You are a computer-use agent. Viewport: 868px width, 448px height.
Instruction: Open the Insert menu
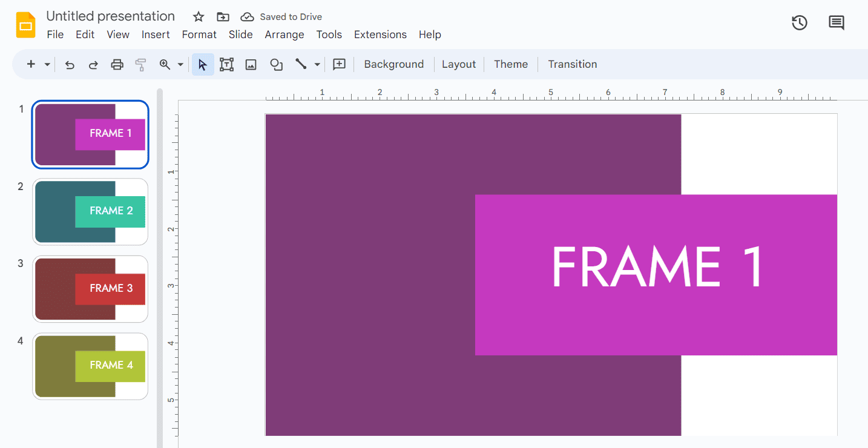point(156,35)
